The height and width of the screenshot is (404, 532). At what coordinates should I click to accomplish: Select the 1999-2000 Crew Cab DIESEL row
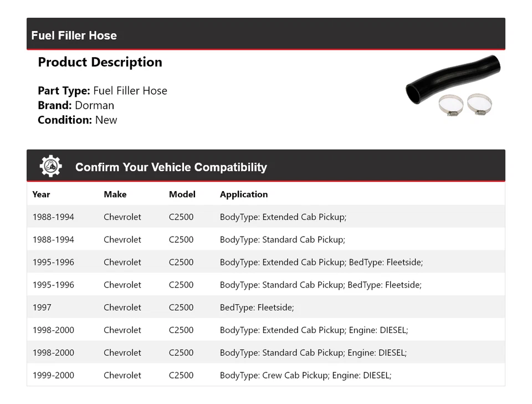point(265,375)
